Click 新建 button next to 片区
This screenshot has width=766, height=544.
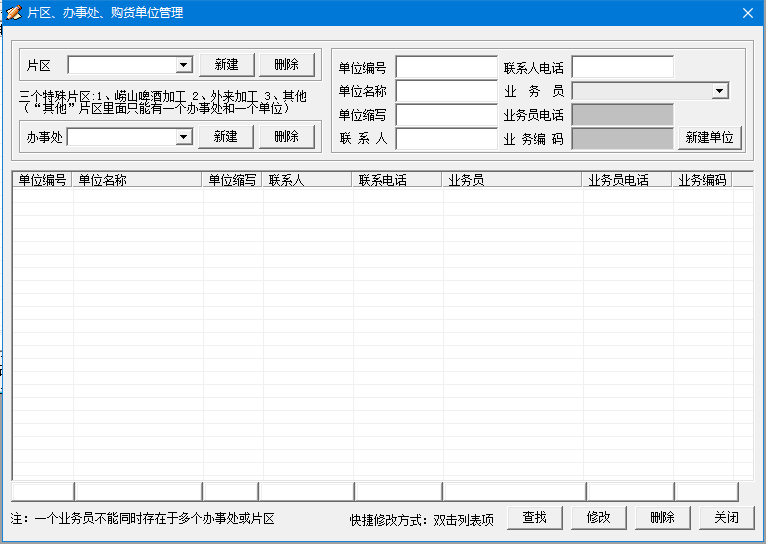[227, 65]
